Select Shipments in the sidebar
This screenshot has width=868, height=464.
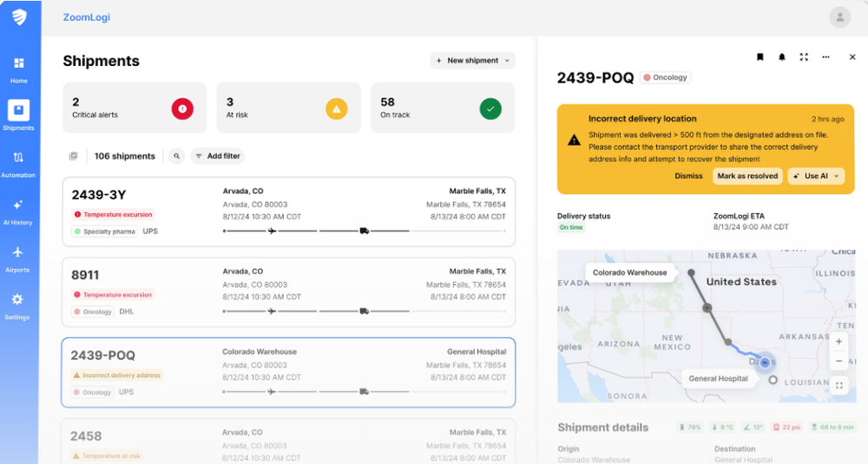[x=18, y=115]
